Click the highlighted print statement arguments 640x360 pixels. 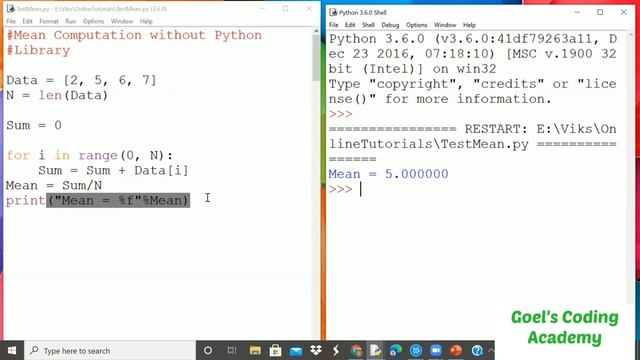click(x=118, y=200)
